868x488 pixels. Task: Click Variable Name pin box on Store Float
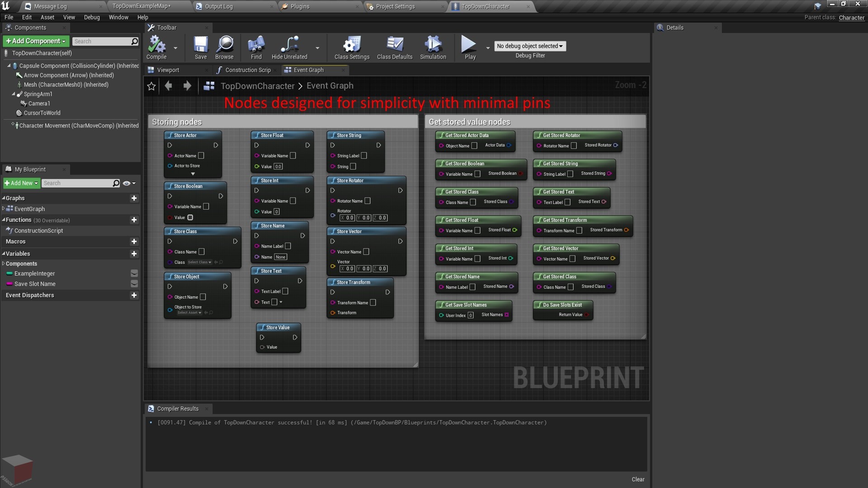pyautogui.click(x=293, y=155)
